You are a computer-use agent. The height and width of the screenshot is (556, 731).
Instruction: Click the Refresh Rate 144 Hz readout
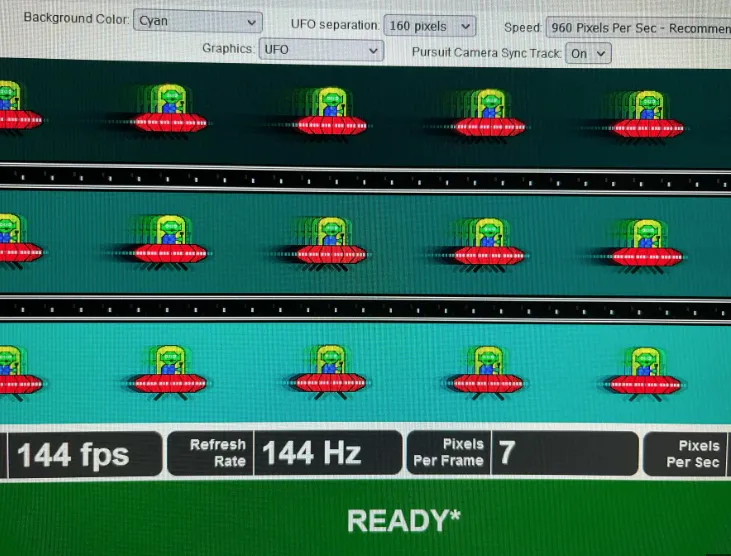[x=310, y=453]
